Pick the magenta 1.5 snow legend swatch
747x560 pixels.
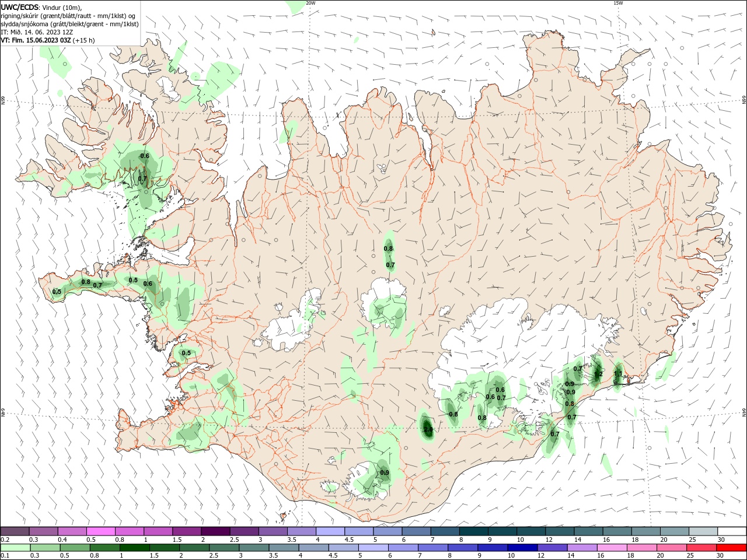[186, 531]
